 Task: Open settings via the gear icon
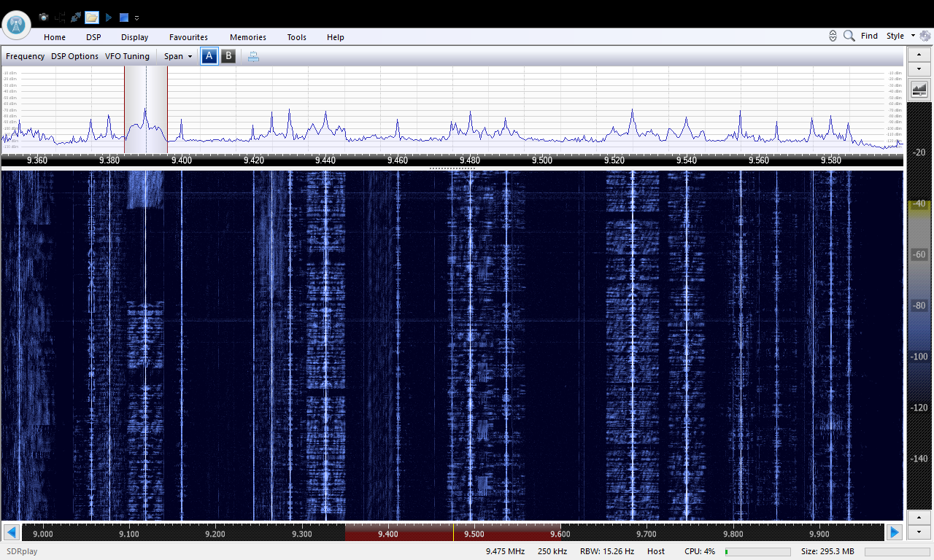(925, 36)
